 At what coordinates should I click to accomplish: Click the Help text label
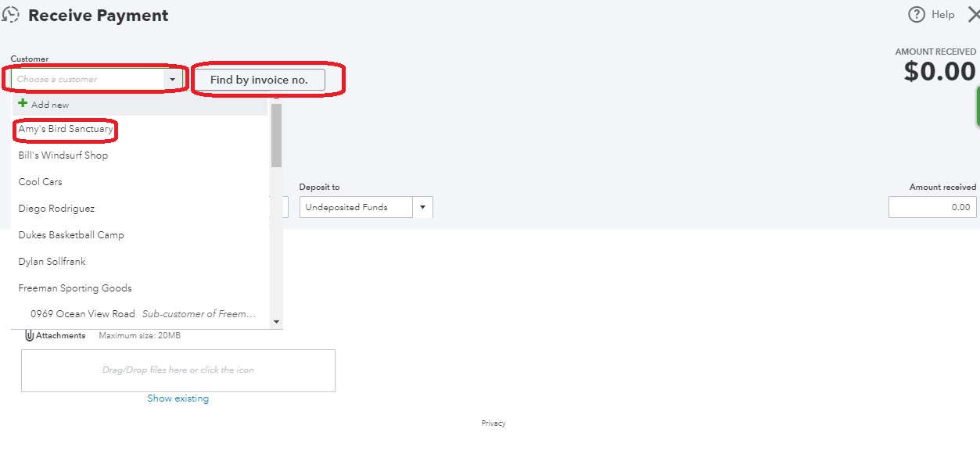tap(943, 15)
